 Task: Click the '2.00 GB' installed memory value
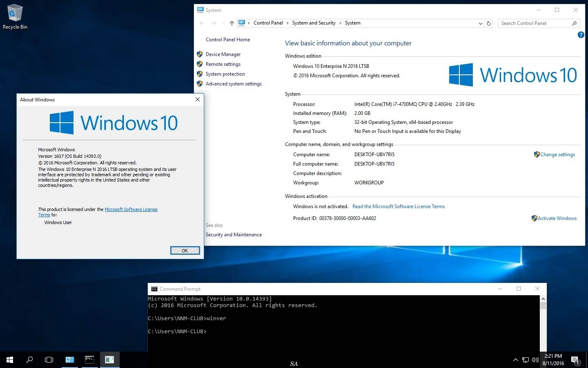click(362, 113)
